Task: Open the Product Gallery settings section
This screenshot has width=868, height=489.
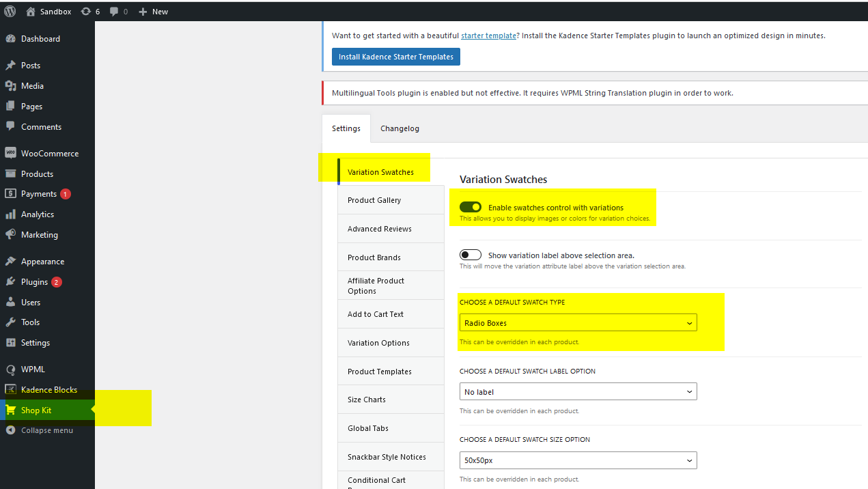Action: [391, 200]
